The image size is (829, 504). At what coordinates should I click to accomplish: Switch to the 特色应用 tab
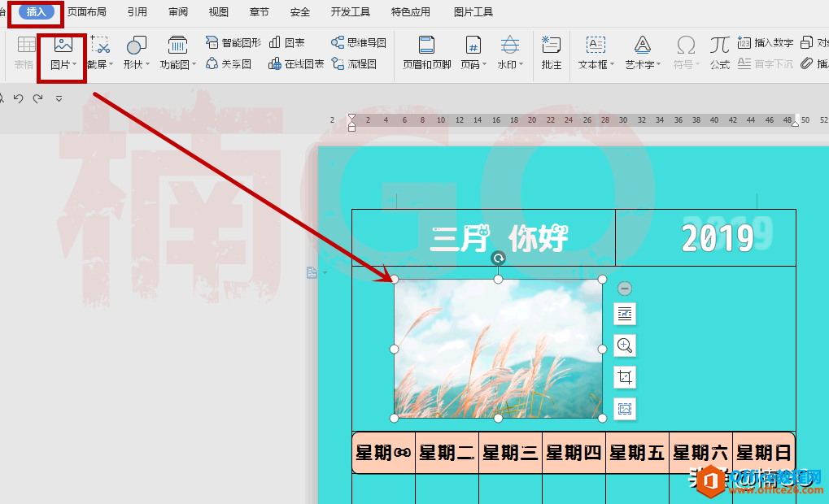(x=411, y=12)
